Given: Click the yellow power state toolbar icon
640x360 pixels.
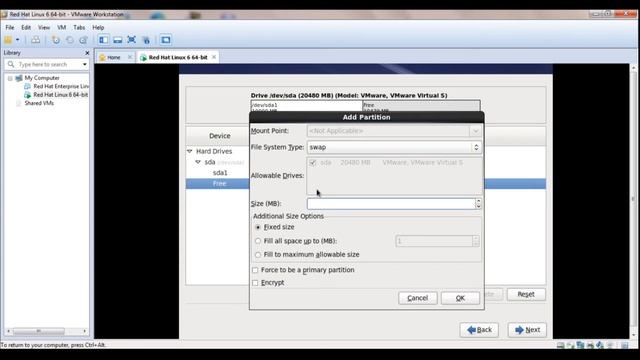Looking at the screenshot, I should (8, 40).
